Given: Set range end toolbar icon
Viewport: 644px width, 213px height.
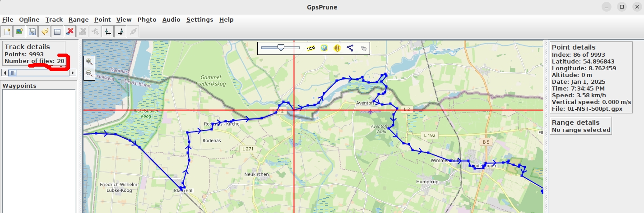Looking at the screenshot, I should [x=120, y=31].
